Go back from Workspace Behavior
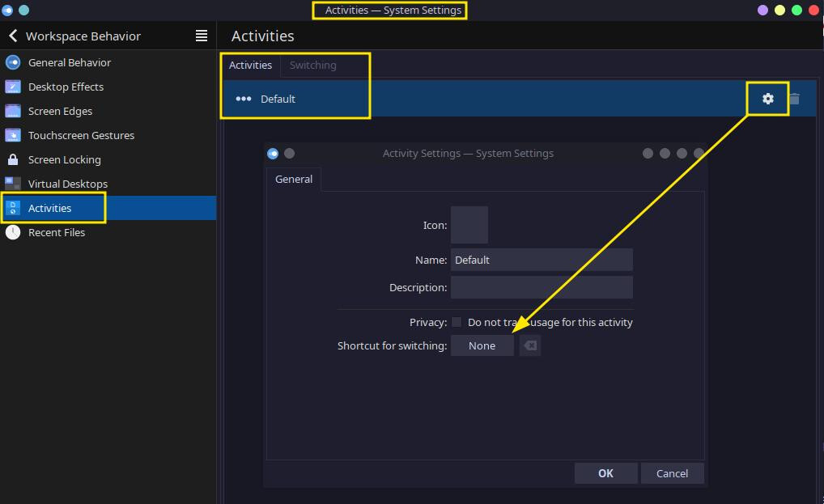Screen dimensions: 824x504 click(13, 36)
